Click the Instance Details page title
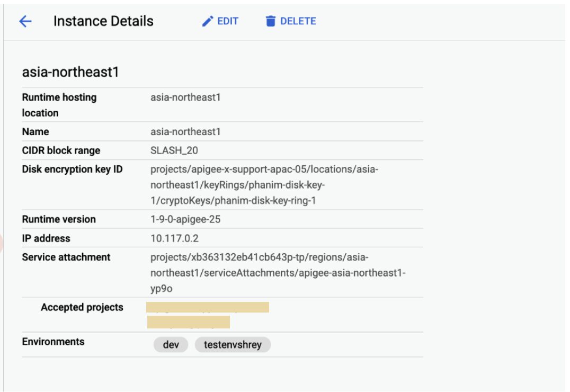 [x=103, y=21]
